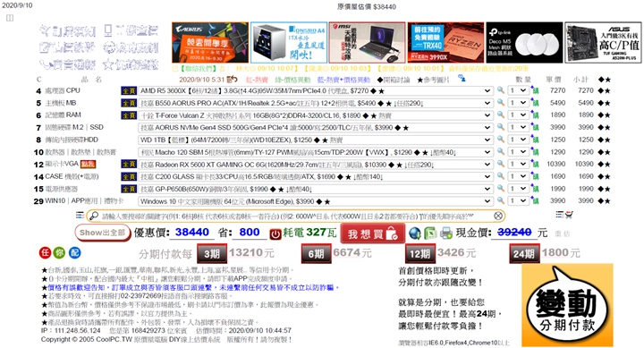This screenshot has height=348, width=644.
Task: Click the red 任 circle icon
Action: (x=45, y=252)
